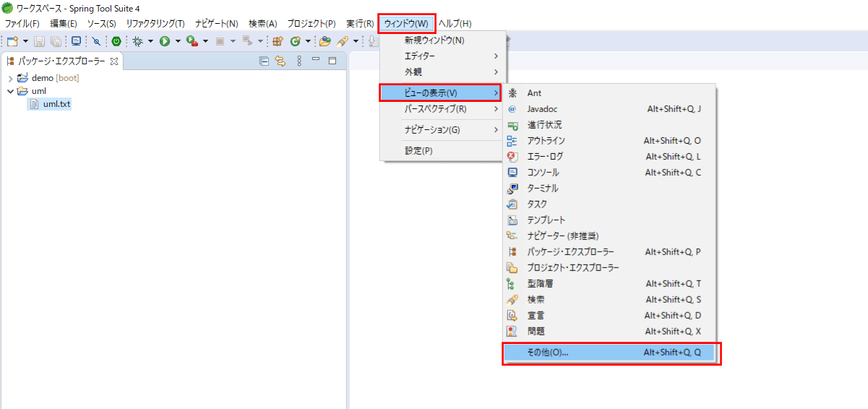Toggle Link with Editor in Package Explorer
Screen dimensions: 868x409
point(280,61)
